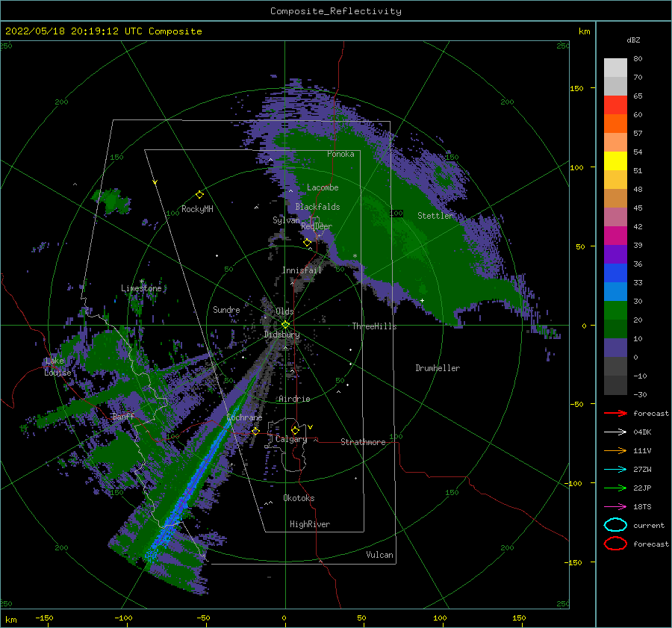
Task: Click the orange 111V arrow in the legend
Action: pos(615,450)
